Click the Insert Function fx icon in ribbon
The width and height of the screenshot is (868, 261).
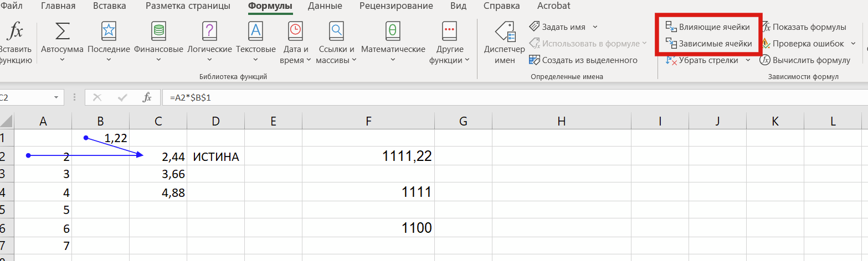click(x=14, y=32)
